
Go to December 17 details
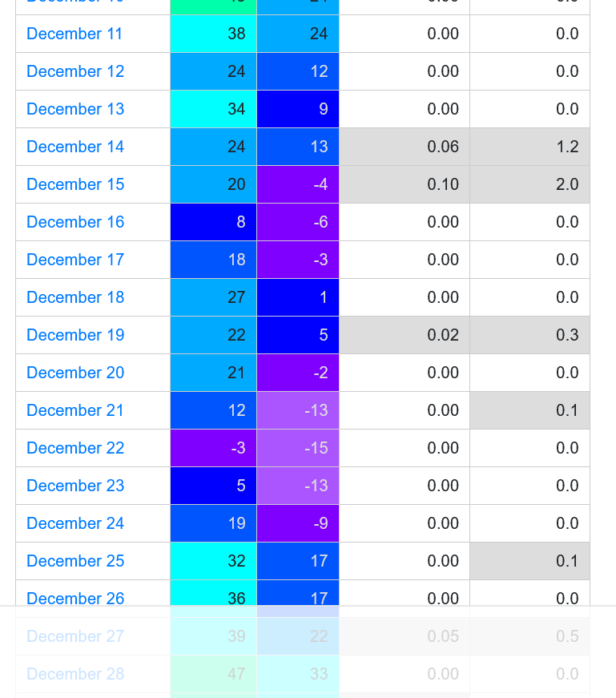click(75, 260)
